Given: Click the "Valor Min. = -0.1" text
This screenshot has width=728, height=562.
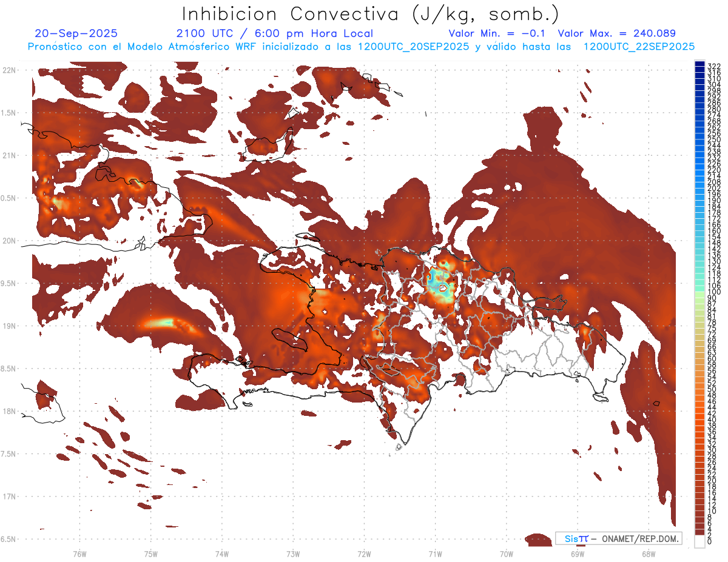Looking at the screenshot, I should [498, 33].
